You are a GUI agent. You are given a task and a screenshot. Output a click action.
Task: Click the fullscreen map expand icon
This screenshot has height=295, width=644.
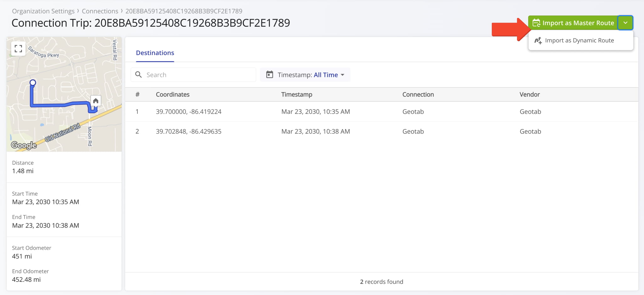tap(18, 48)
